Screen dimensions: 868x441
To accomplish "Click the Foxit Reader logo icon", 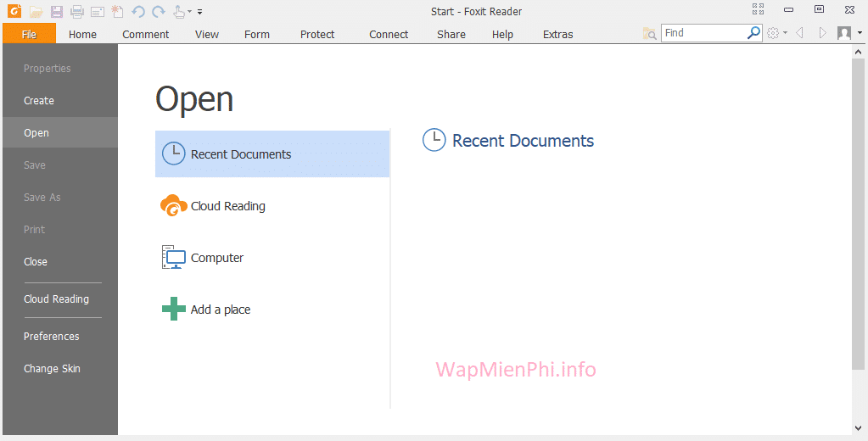I will [x=14, y=10].
